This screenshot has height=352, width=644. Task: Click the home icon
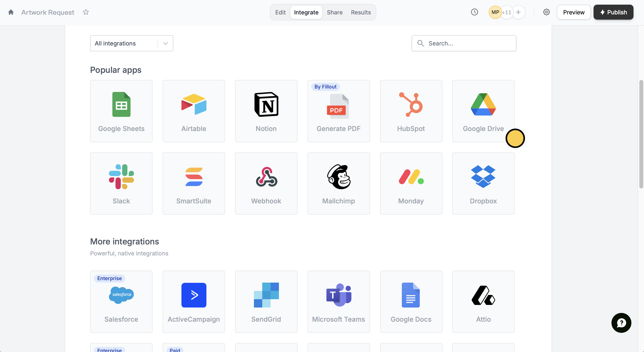11,12
